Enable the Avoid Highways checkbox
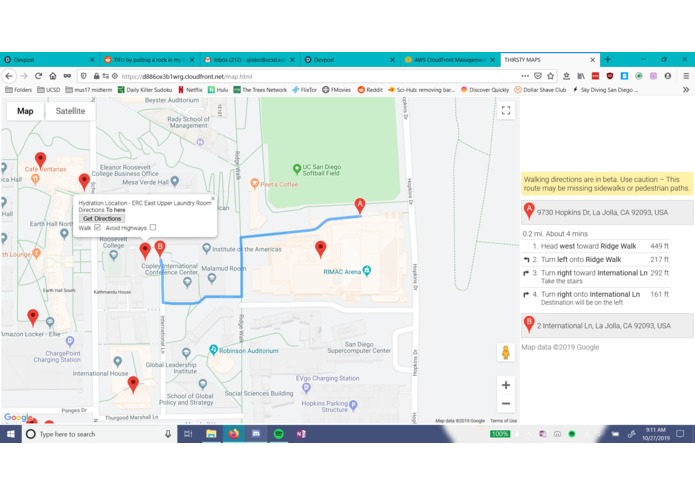Screen dimensions: 695x494 pos(153,227)
